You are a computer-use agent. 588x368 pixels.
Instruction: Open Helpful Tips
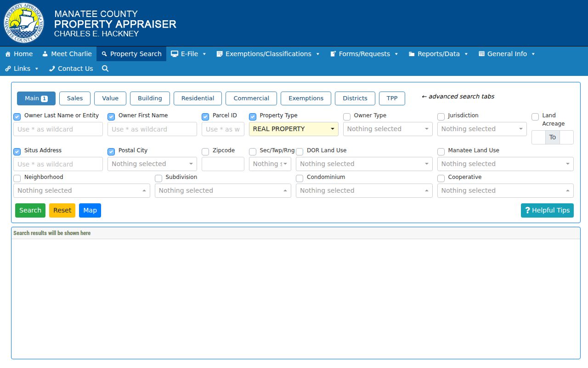(547, 210)
